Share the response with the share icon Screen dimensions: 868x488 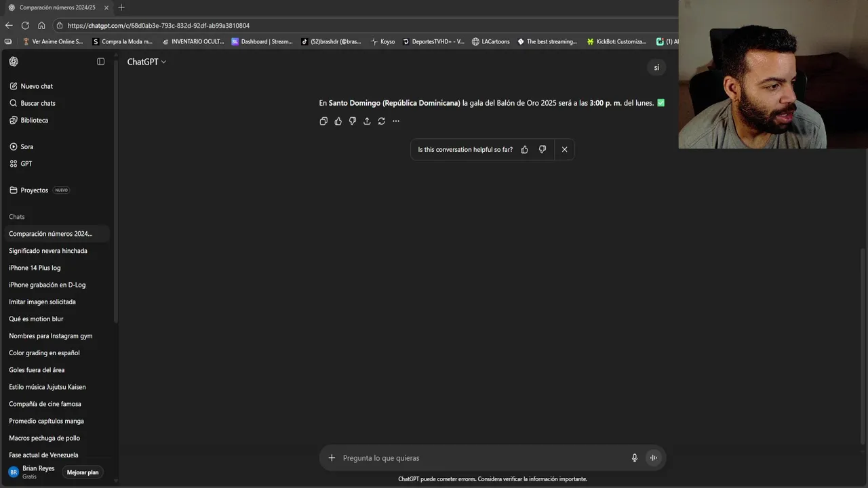point(367,121)
